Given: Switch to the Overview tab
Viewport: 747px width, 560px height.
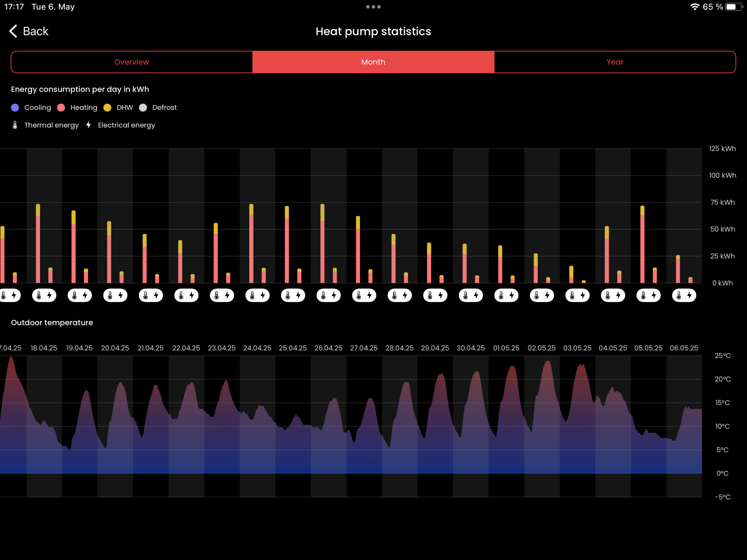Looking at the screenshot, I should click(x=132, y=62).
